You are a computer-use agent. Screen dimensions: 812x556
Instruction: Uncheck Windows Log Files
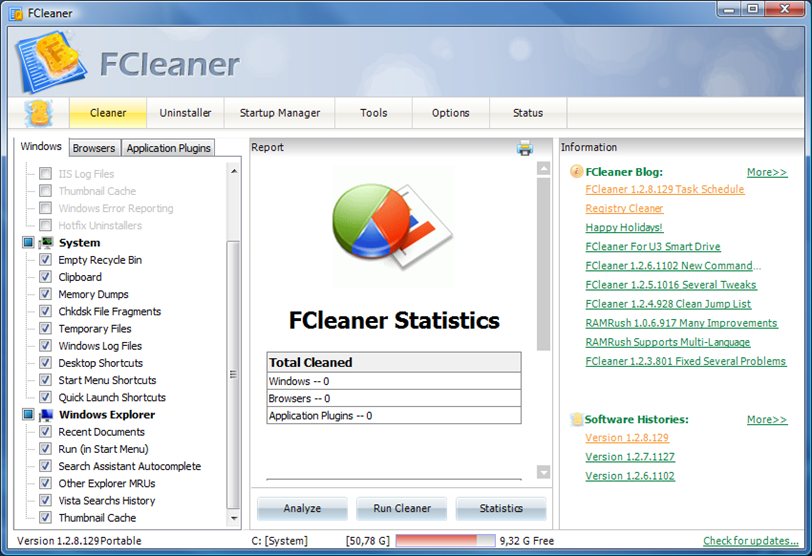[x=46, y=345]
